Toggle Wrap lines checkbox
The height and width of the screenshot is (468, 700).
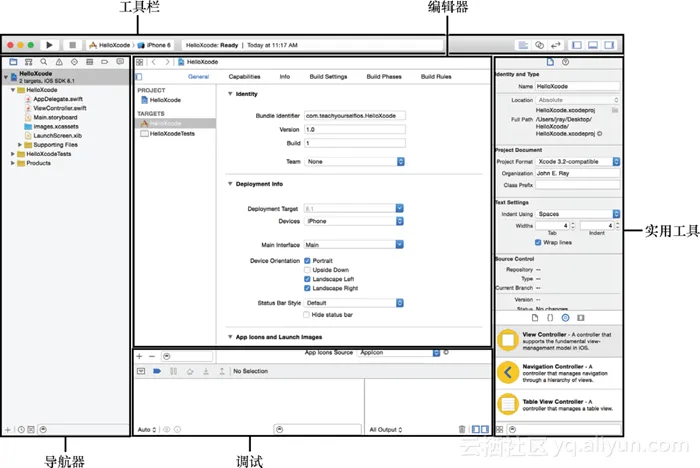pyautogui.click(x=538, y=242)
